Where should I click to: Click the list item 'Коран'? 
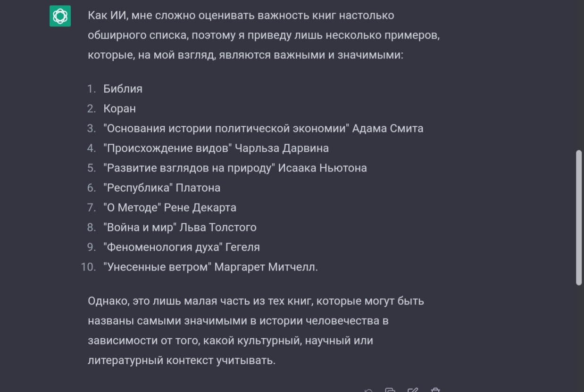(x=119, y=108)
